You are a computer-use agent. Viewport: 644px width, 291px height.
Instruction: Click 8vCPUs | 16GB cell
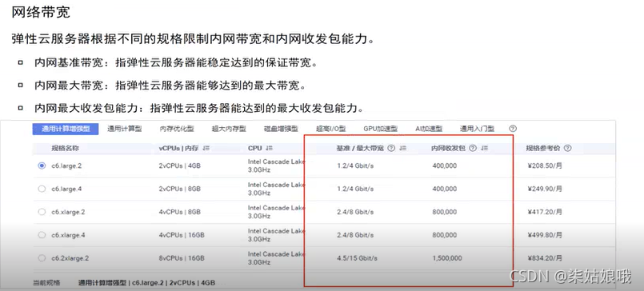click(182, 258)
